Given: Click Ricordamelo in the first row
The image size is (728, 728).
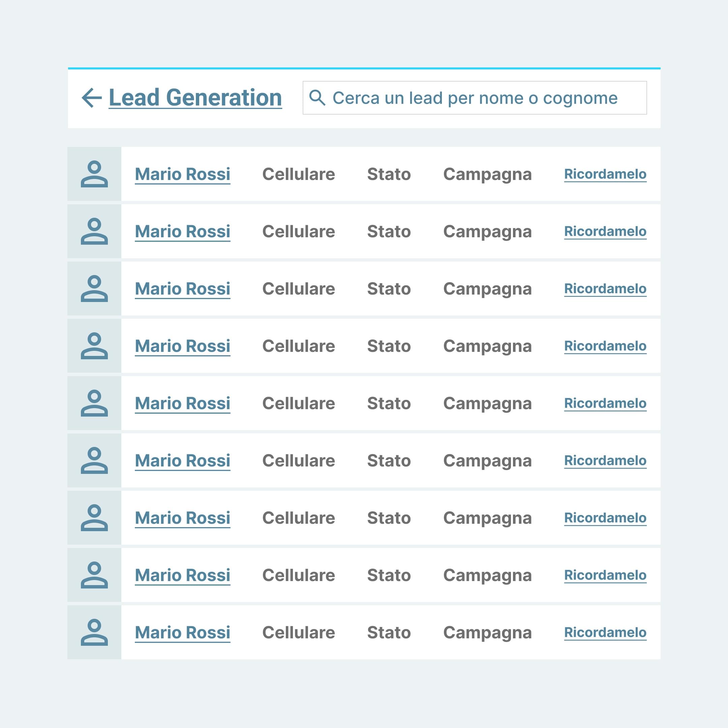Looking at the screenshot, I should point(605,174).
